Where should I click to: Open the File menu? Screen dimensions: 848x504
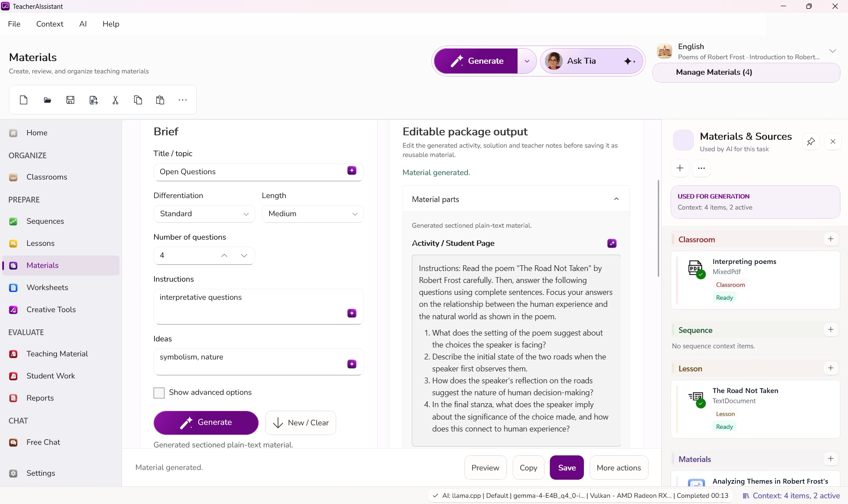click(x=14, y=24)
